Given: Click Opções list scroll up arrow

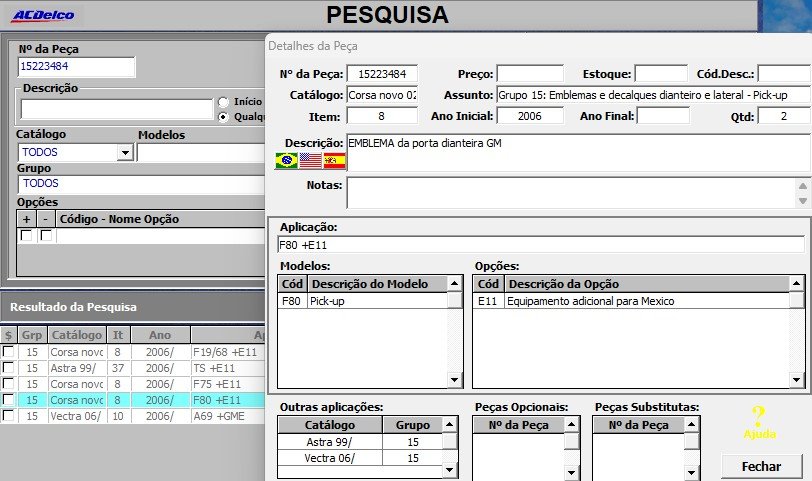Looking at the screenshot, I should pos(796,284).
